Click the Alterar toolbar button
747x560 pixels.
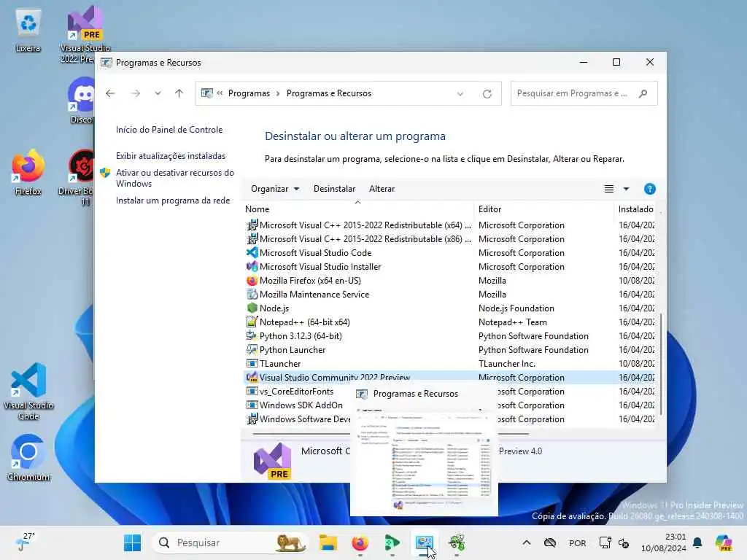[382, 189]
